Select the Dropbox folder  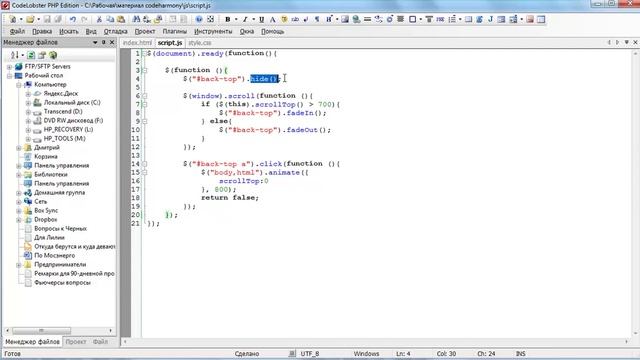pos(46,220)
